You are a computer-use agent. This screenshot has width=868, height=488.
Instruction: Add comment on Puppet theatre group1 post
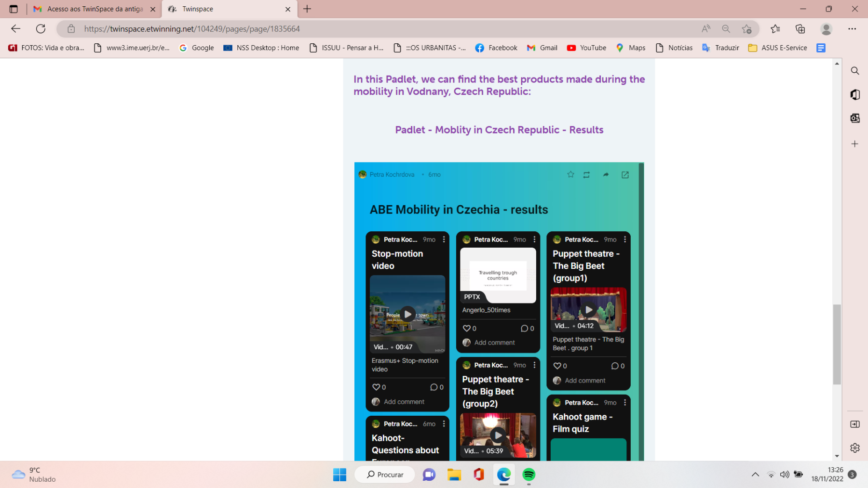coord(585,381)
